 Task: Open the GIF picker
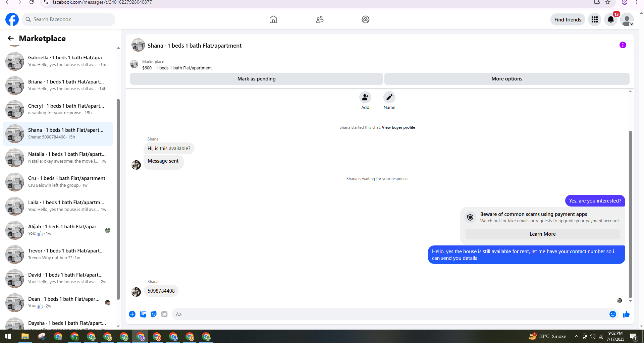164,314
